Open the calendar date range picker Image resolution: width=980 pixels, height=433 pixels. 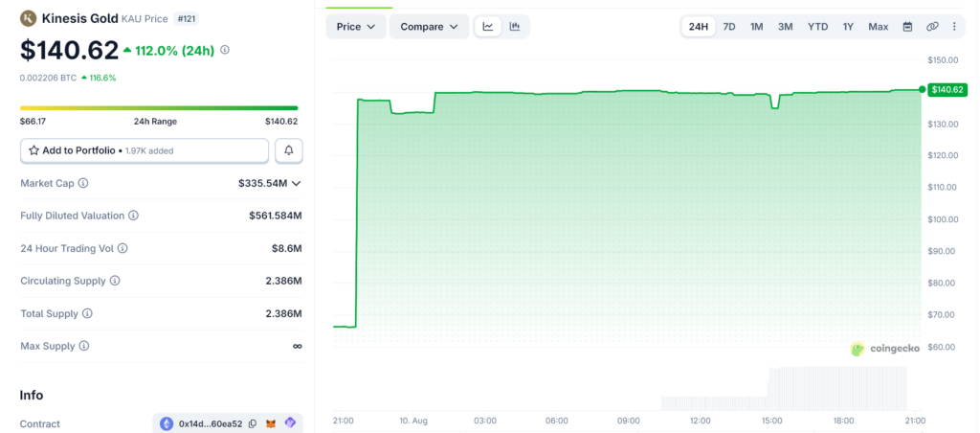(x=907, y=26)
